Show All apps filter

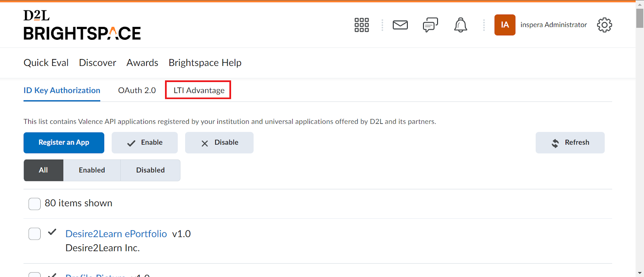43,170
